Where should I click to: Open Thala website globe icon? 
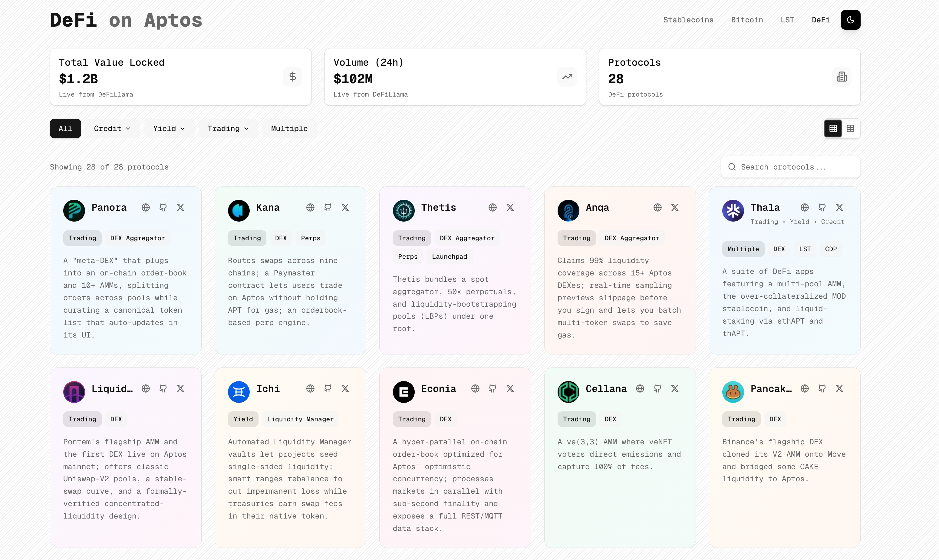(x=804, y=208)
